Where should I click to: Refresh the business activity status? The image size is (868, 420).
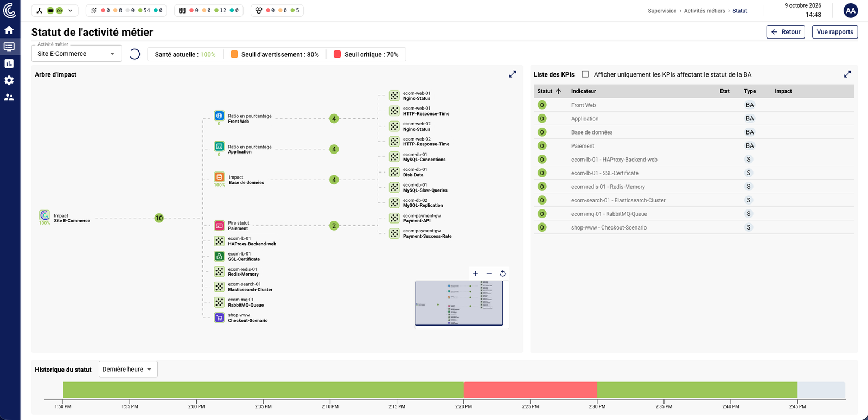tap(135, 54)
